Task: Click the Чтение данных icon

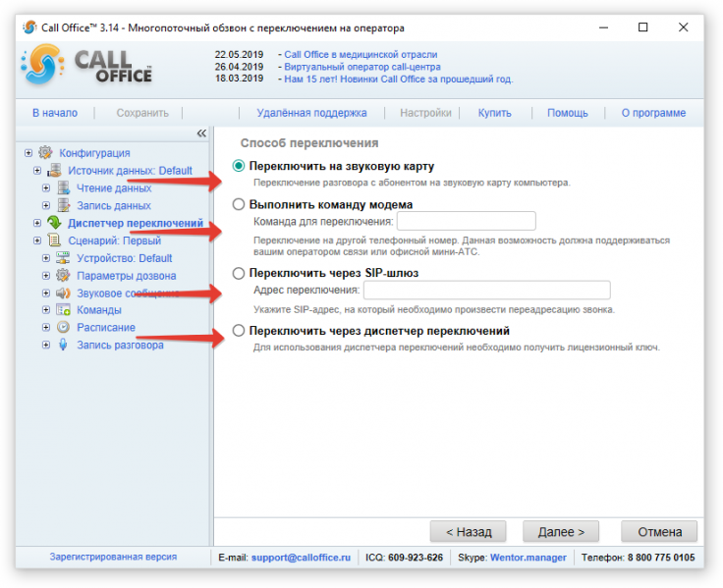Action: [63, 188]
